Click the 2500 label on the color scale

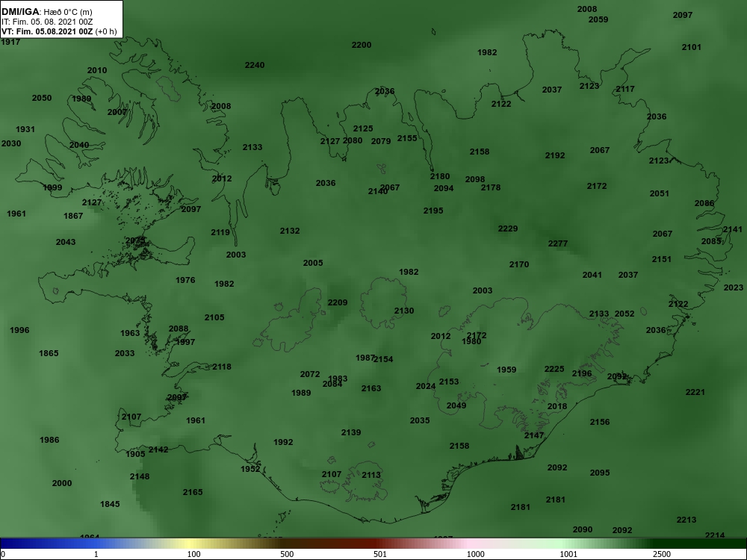[x=662, y=554]
